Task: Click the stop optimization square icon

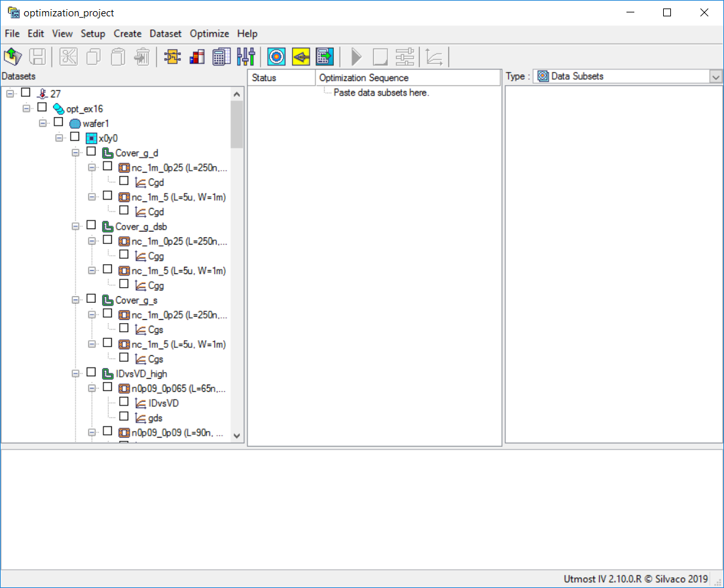Action: point(380,57)
